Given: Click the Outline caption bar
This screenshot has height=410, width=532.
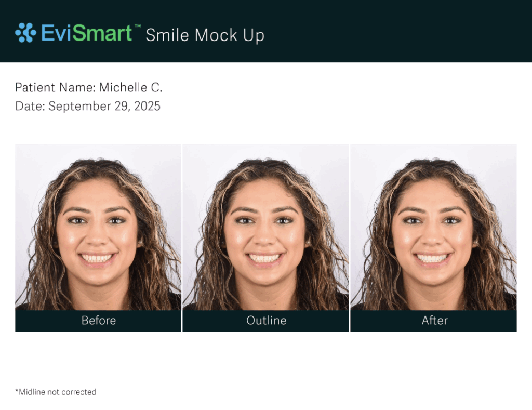Looking at the screenshot, I should (265, 321).
